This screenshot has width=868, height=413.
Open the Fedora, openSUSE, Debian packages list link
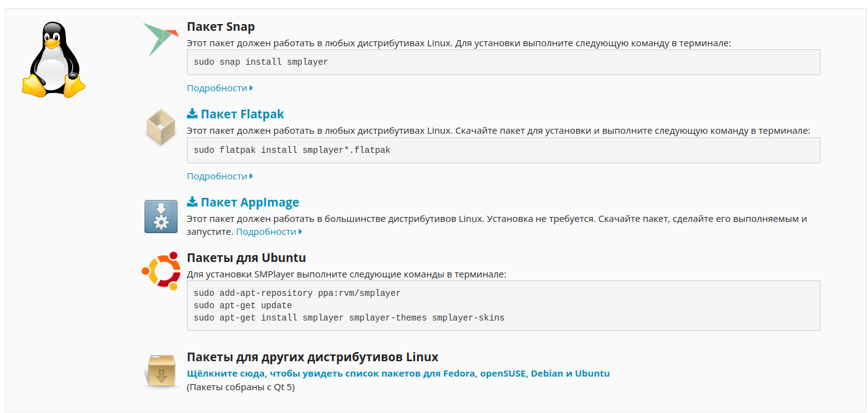(x=398, y=374)
